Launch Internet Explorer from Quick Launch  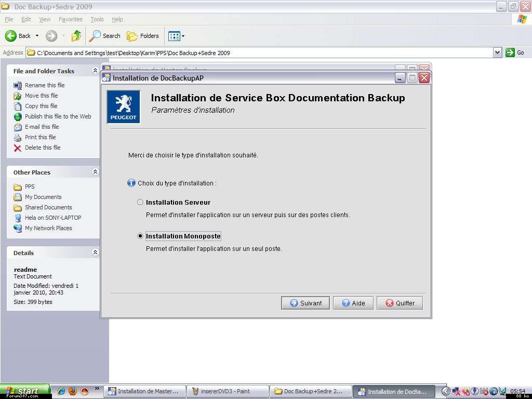tap(61, 391)
